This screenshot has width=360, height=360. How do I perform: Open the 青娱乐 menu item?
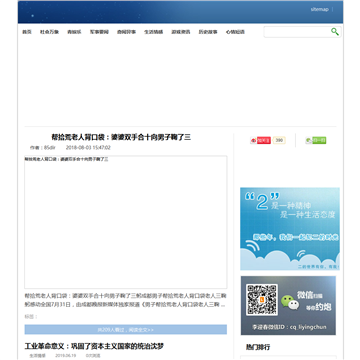[x=74, y=32]
